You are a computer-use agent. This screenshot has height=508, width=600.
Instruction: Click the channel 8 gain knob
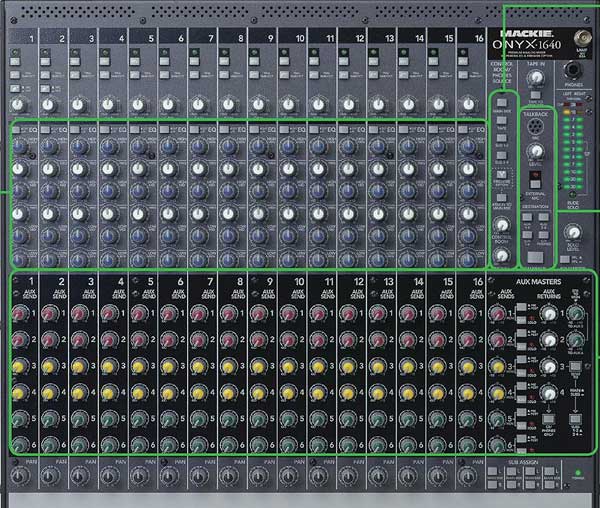click(228, 105)
